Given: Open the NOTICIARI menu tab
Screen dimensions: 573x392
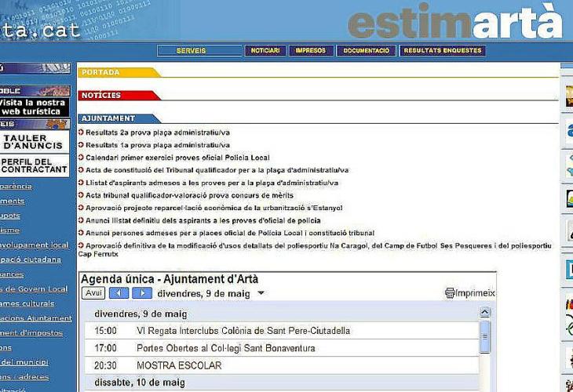Looking at the screenshot, I should point(264,51).
